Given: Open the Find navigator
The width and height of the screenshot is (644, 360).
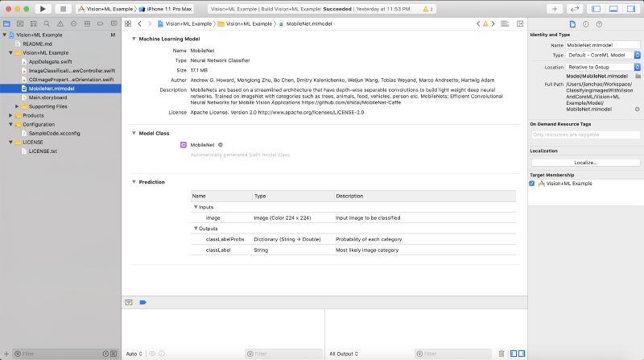Looking at the screenshot, I should (x=47, y=24).
